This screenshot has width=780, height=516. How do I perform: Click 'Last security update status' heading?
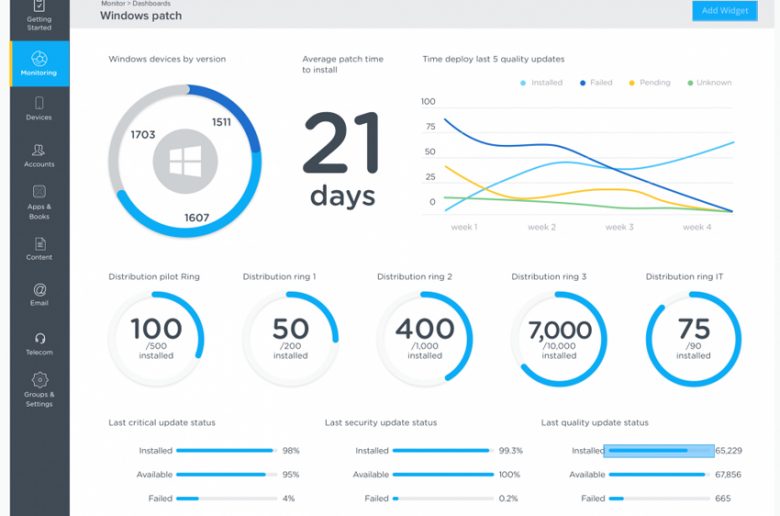pyautogui.click(x=381, y=422)
